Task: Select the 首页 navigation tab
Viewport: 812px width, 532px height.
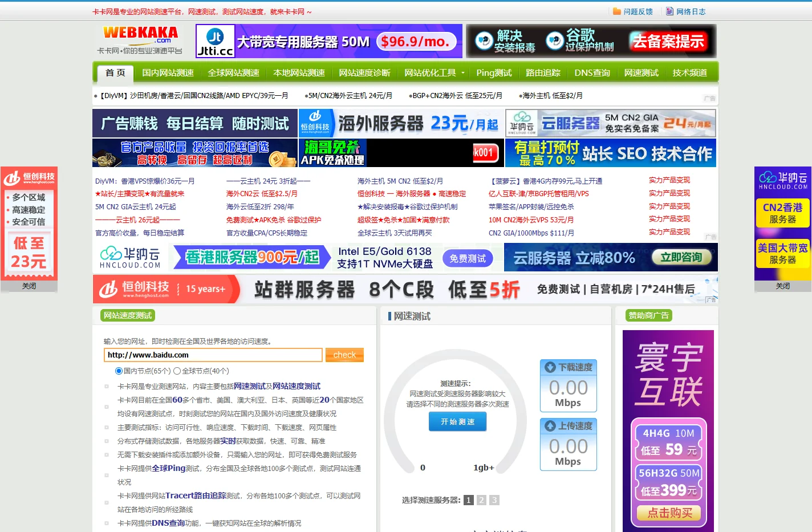Action: (115, 73)
